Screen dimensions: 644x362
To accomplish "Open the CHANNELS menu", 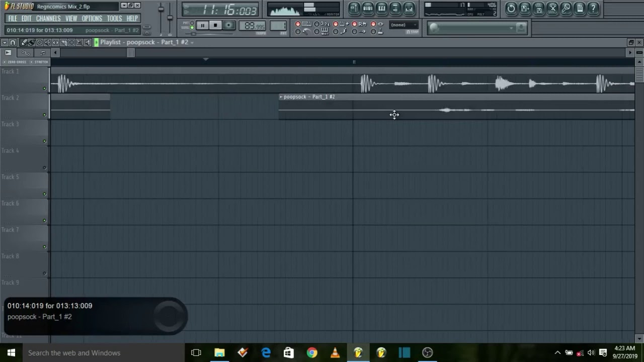I will [48, 18].
